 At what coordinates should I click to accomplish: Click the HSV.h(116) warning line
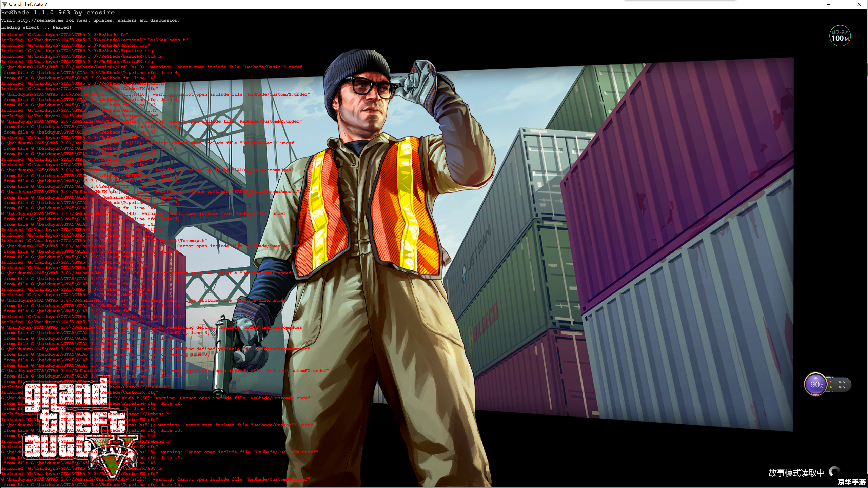[156, 479]
